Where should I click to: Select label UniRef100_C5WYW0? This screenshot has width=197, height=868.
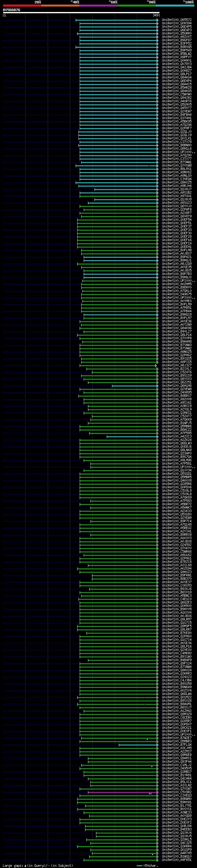tap(177, 95)
